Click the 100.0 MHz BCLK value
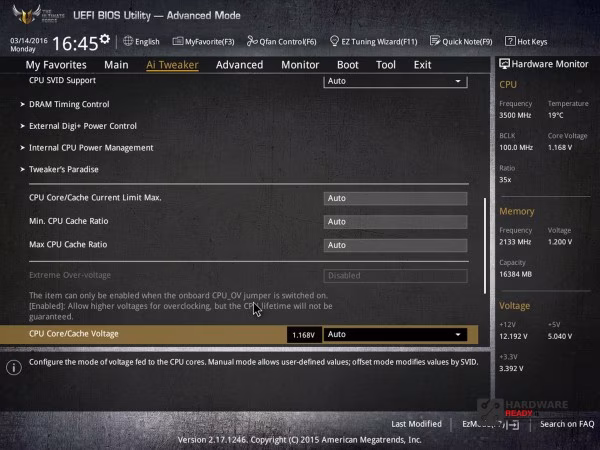600x450 pixels. tap(516, 147)
